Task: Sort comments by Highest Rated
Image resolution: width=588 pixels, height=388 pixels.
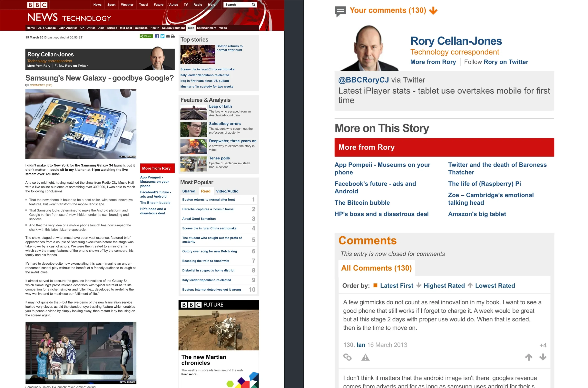Action: [x=444, y=286]
